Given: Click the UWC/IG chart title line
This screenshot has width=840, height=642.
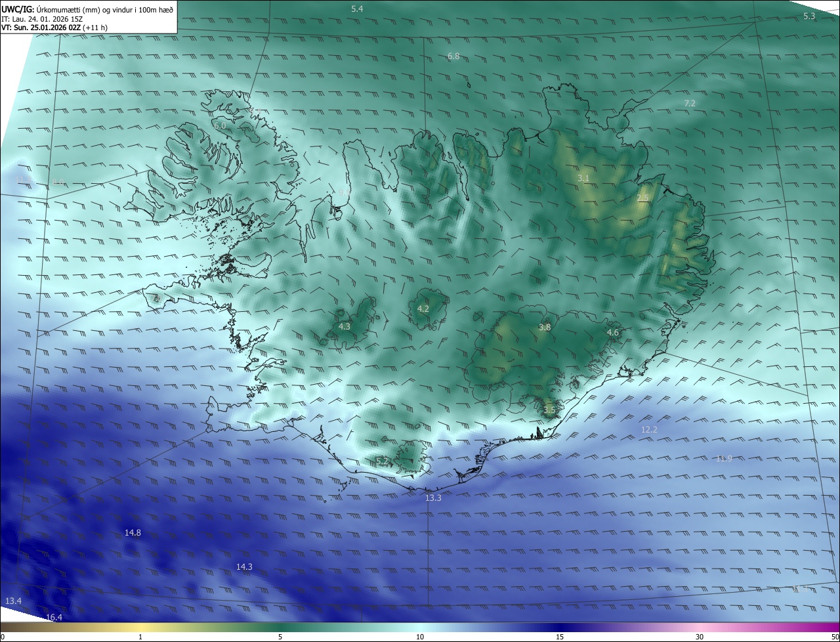Looking at the screenshot, I should [x=87, y=9].
